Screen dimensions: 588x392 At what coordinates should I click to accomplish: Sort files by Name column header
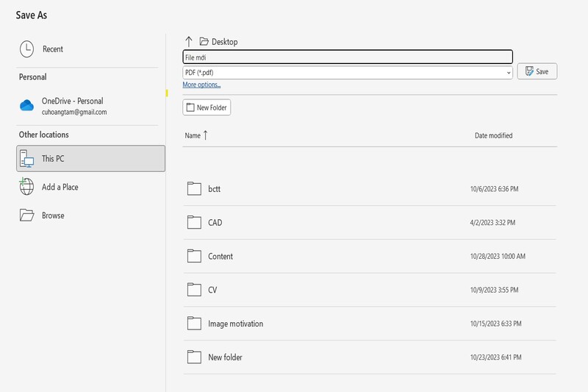[x=193, y=135]
